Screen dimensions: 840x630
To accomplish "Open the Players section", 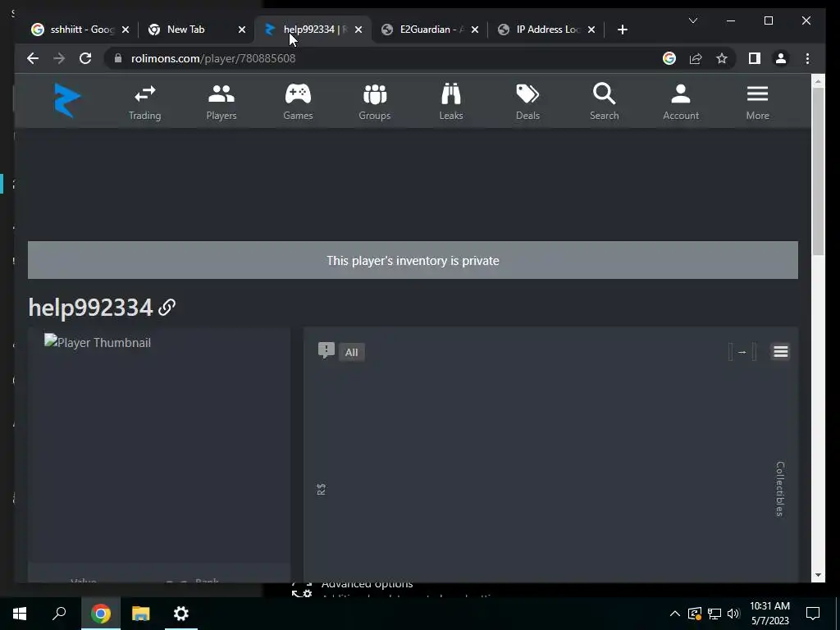I will click(221, 103).
